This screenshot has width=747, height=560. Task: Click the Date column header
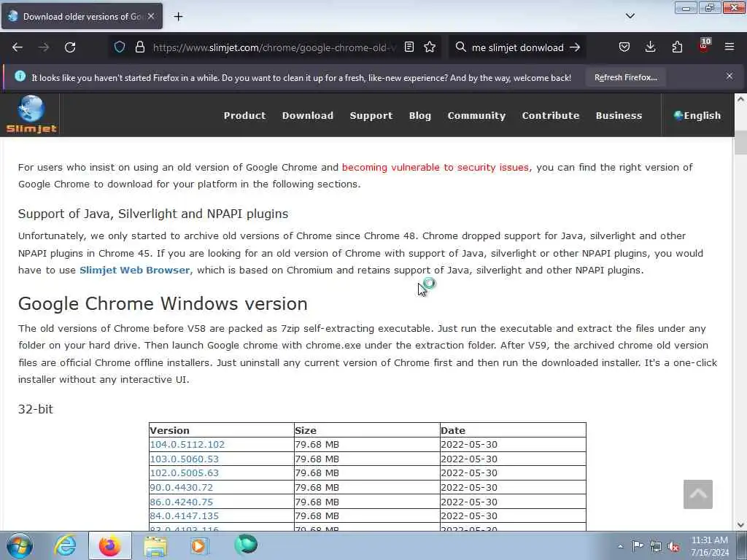pyautogui.click(x=513, y=430)
